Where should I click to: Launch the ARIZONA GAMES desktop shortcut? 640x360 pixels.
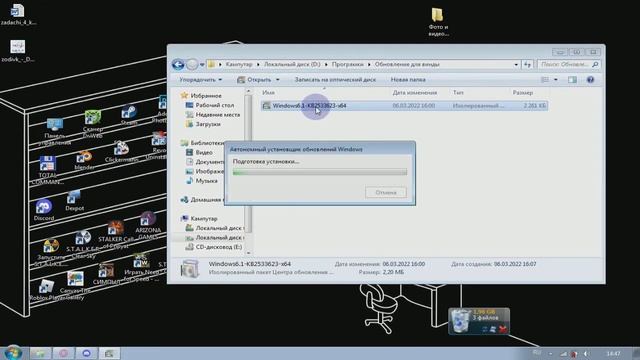click(148, 226)
